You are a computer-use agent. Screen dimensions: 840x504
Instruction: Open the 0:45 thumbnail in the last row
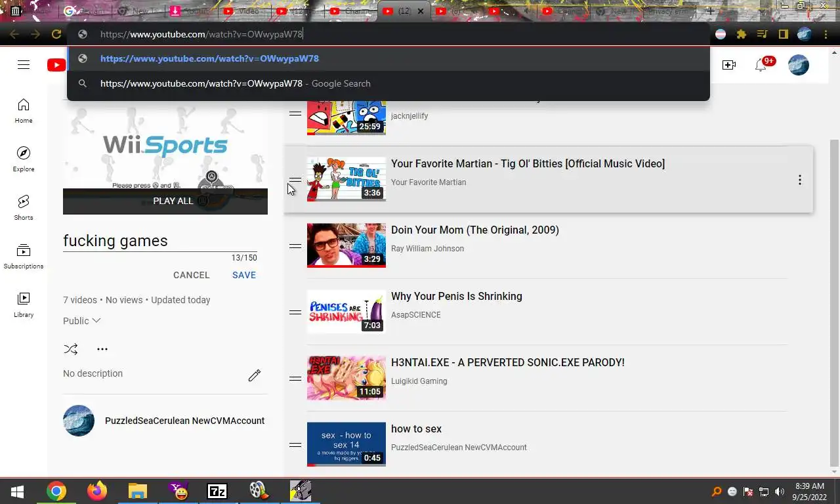[346, 444]
